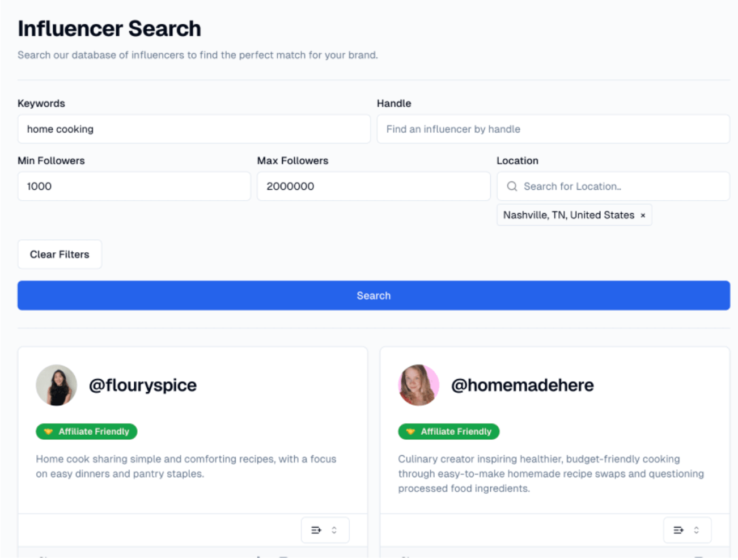The width and height of the screenshot is (738, 560).
Task: Click the add-to-list icon on @flouryspice card
Action: pos(316,529)
